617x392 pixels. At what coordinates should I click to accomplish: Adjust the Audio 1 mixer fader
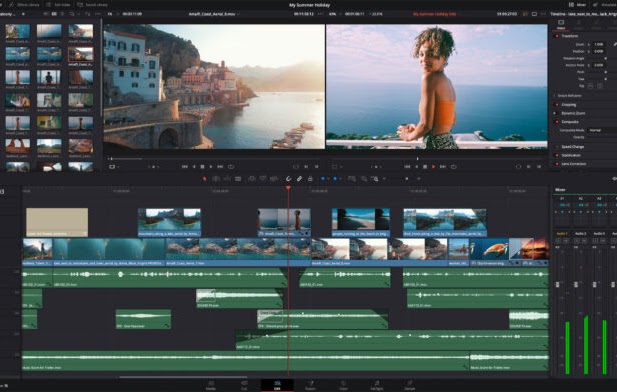click(558, 285)
